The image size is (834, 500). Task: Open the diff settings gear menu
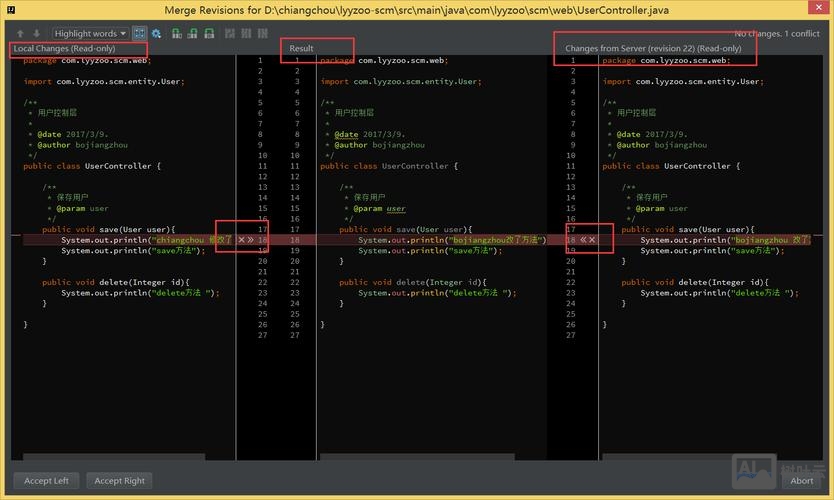pos(156,34)
